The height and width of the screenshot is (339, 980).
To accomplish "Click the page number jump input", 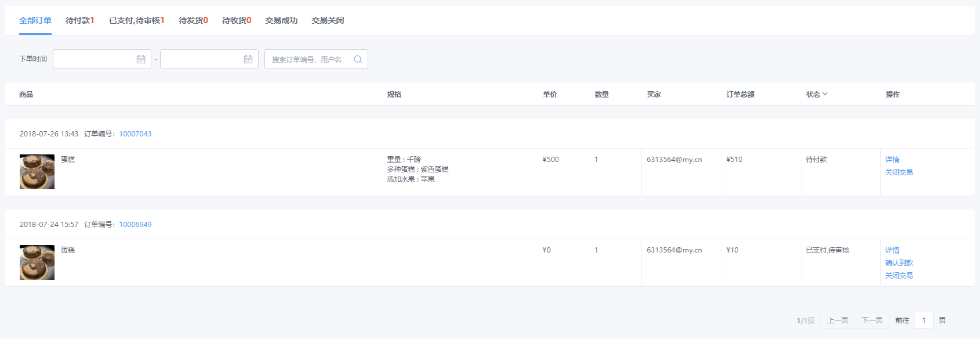I will pyautogui.click(x=923, y=320).
